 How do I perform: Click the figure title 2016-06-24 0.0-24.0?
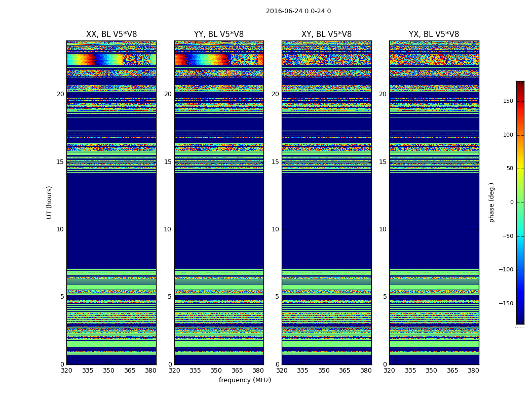coord(298,11)
